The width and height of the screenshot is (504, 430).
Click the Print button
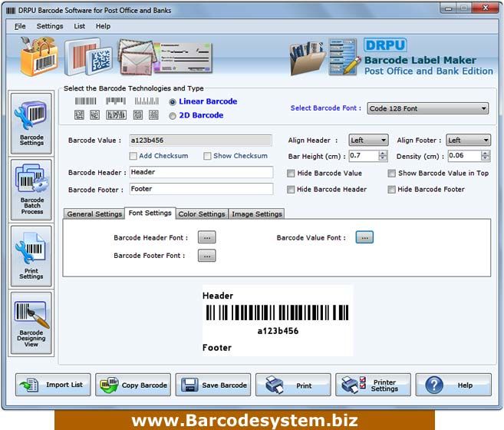pos(293,385)
